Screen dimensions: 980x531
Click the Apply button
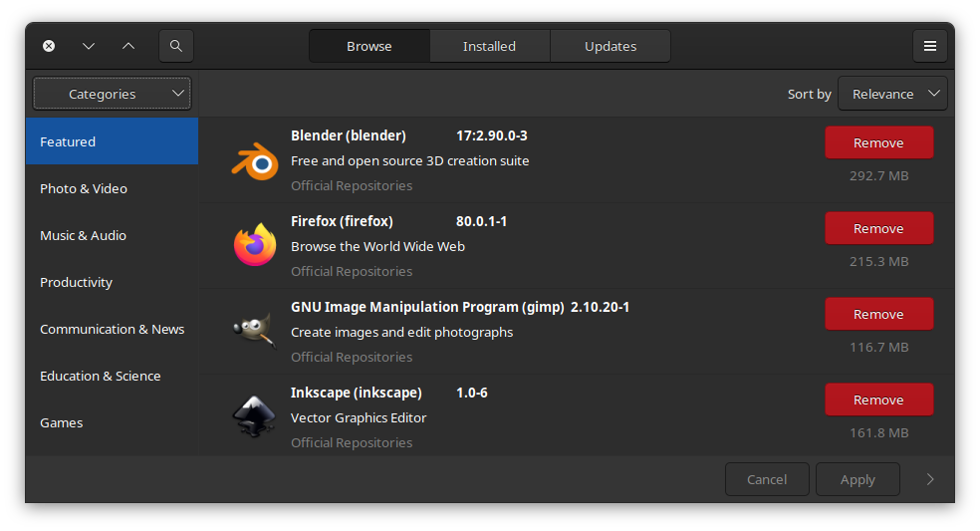click(x=857, y=479)
